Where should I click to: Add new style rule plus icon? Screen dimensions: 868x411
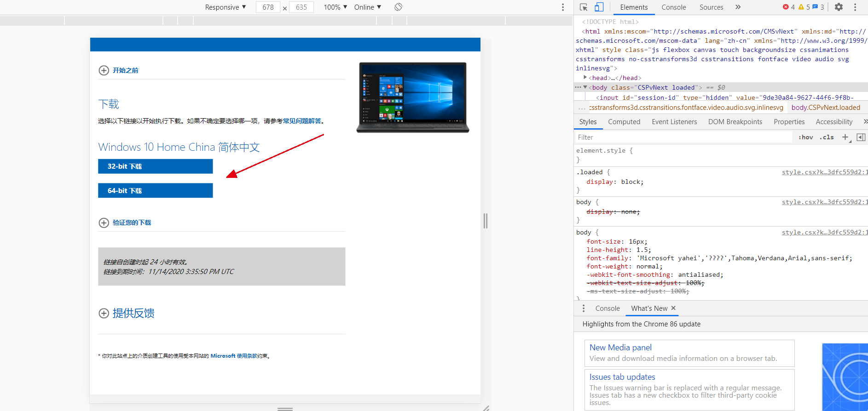[845, 137]
